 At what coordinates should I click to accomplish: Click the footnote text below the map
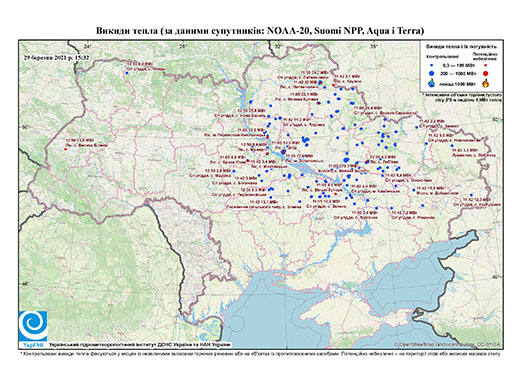point(260,353)
